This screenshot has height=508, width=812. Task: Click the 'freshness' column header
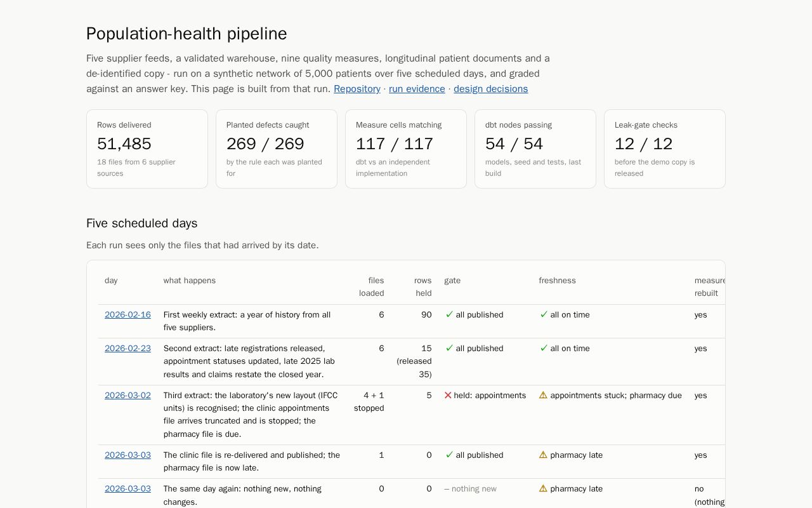[x=558, y=281]
